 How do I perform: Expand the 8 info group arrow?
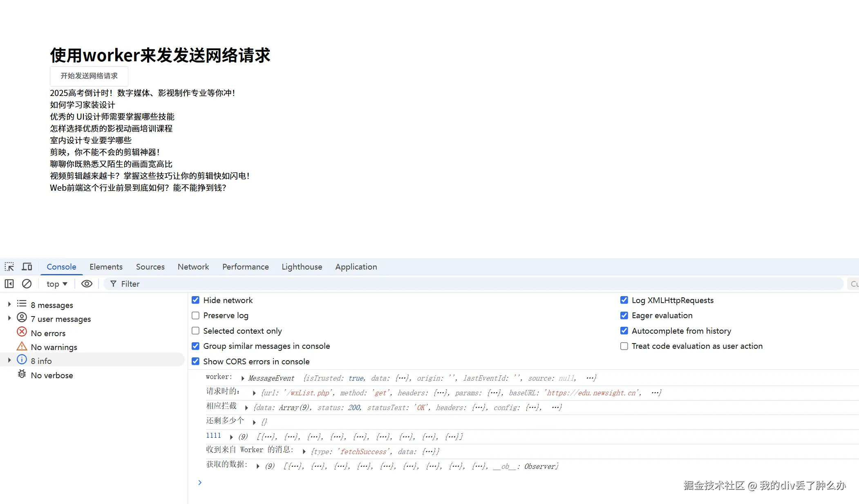pos(9,360)
